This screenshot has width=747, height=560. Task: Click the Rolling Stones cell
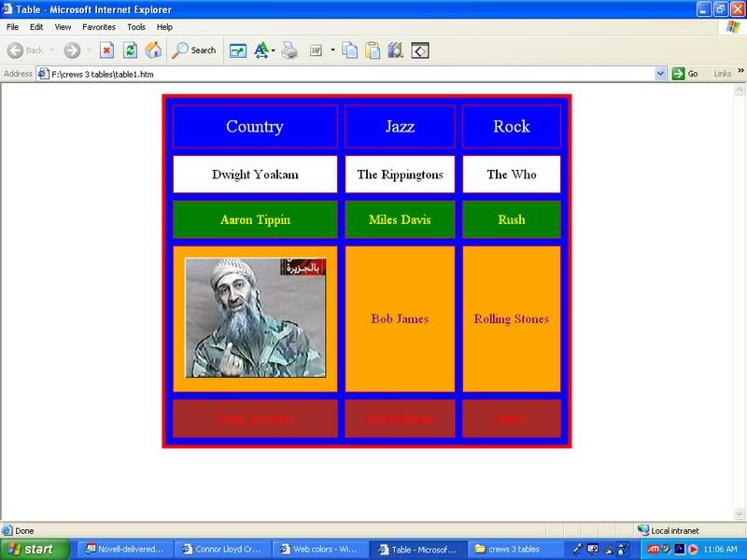pos(512,318)
